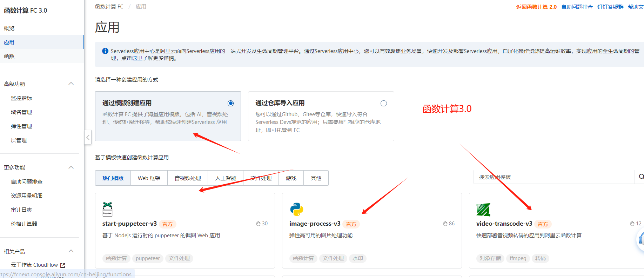The image size is (644, 278).
Task: Click the ffmpeg tag on video-transcode-v3
Action: [x=518, y=258]
